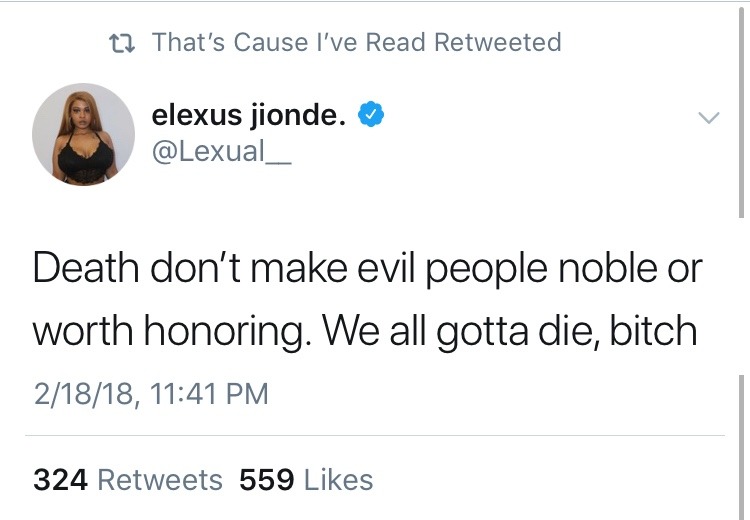Click the tweet line starting with "worth honoring"
Screen dimensions: 750x520
(365, 331)
